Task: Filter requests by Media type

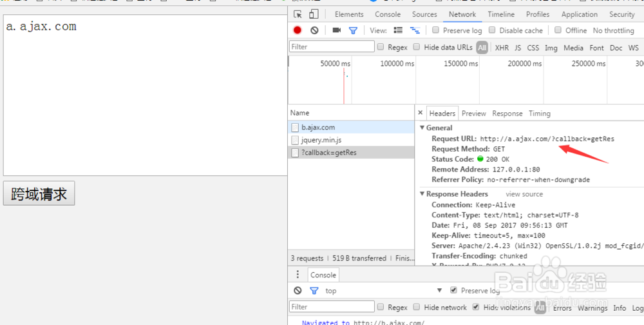Action: pos(573,48)
